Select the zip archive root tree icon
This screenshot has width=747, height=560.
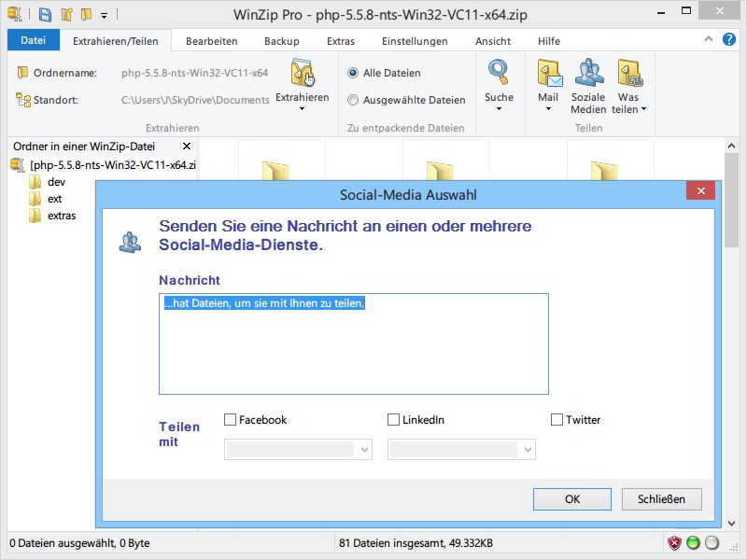(17, 165)
